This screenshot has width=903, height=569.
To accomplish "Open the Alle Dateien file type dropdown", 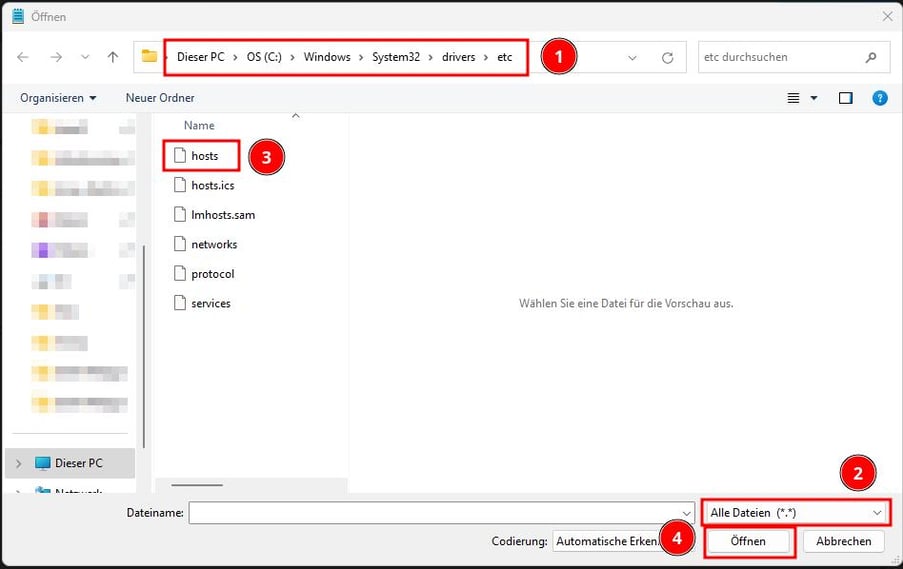I will coord(796,512).
